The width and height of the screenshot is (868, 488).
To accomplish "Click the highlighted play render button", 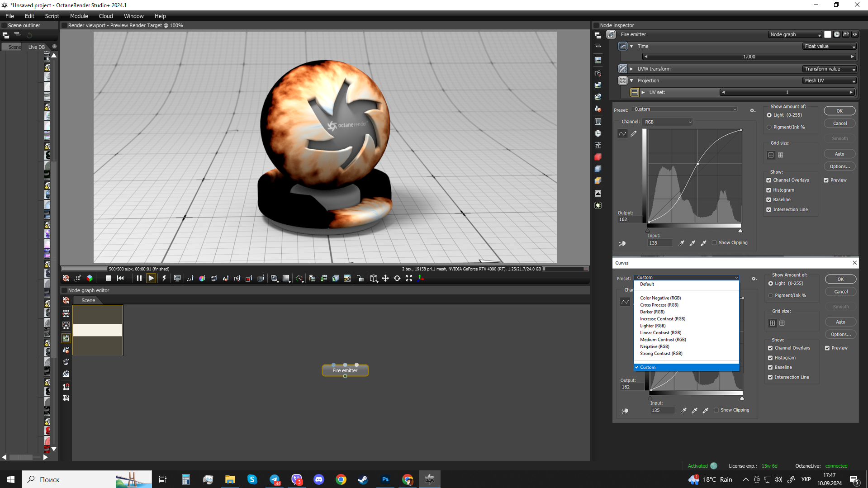I will 151,278.
